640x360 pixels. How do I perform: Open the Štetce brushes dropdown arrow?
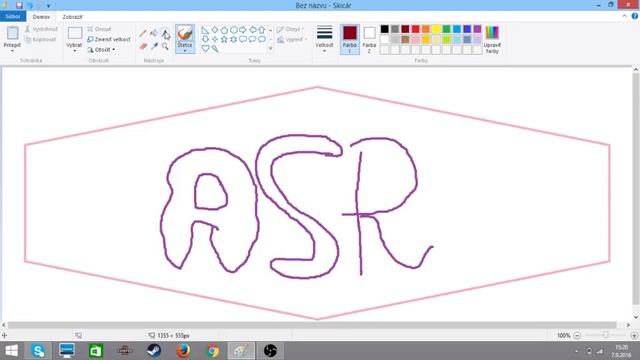tap(185, 51)
